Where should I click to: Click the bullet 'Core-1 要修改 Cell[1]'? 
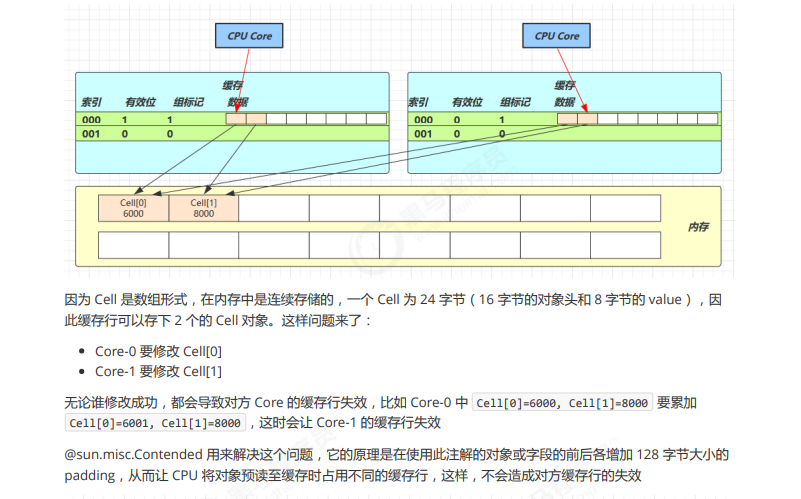(x=158, y=371)
